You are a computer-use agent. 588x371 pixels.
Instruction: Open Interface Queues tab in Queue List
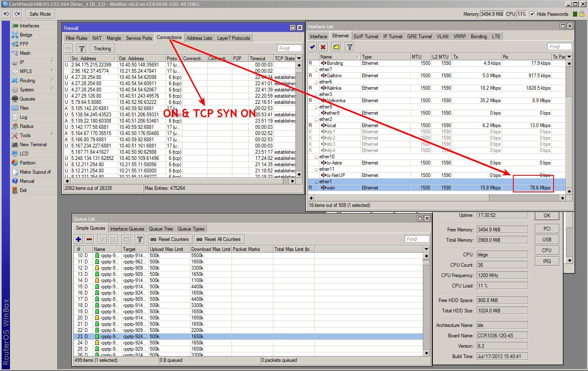point(127,229)
